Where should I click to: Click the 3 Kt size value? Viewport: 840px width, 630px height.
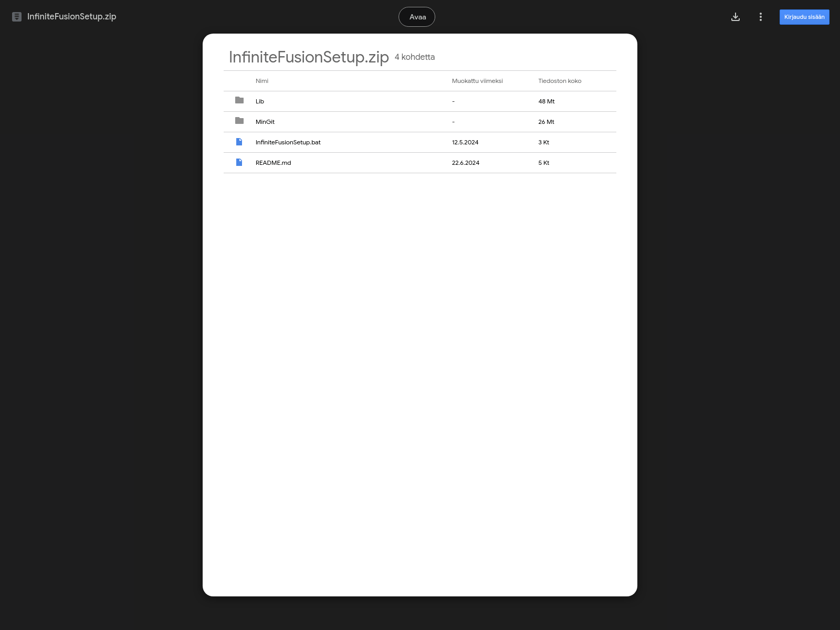pos(543,142)
